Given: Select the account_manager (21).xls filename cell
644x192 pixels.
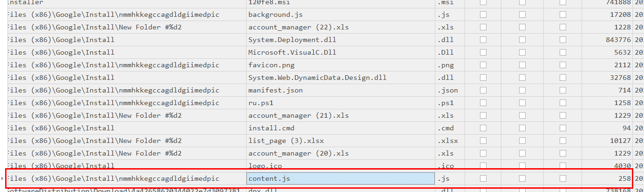Looking at the screenshot, I should (340, 115).
